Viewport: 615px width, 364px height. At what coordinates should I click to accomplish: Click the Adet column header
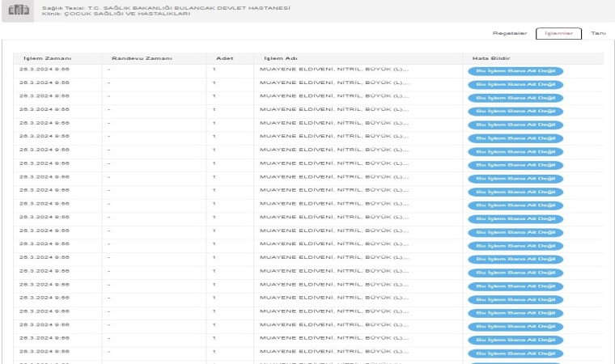(x=224, y=58)
